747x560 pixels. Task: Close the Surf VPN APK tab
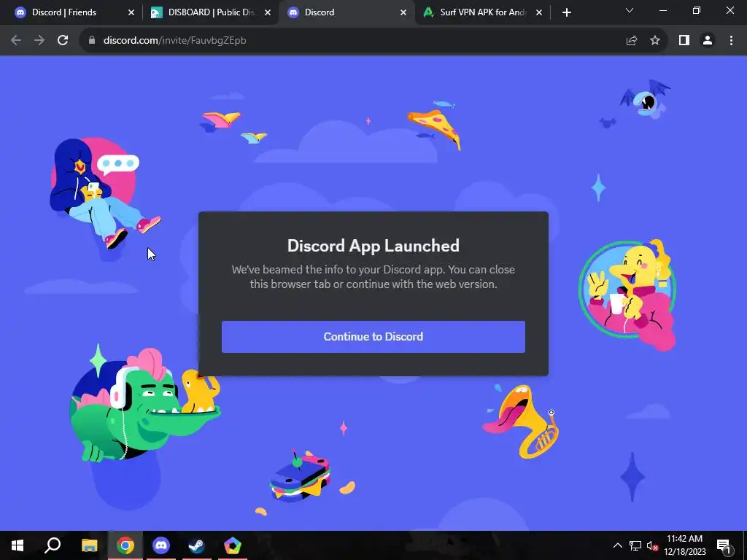539,12
